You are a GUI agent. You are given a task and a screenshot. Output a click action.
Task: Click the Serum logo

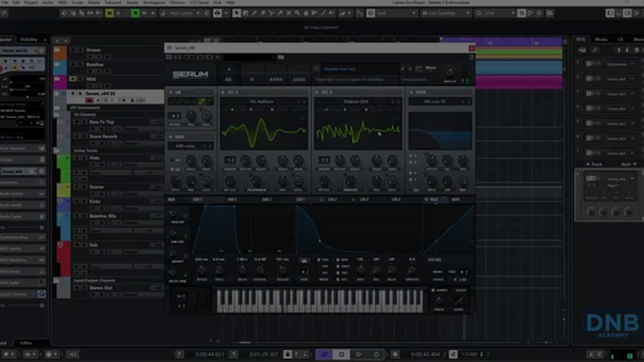(190, 74)
